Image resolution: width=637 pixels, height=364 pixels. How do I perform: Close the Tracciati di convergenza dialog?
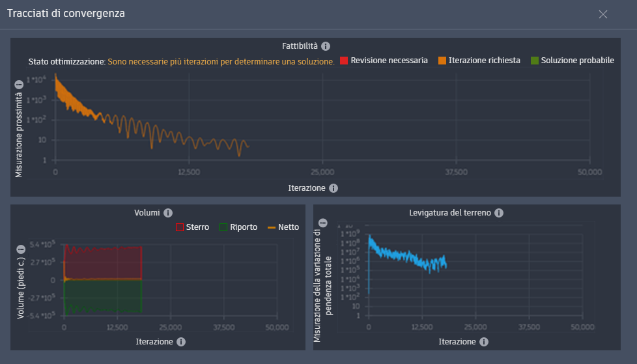[603, 14]
